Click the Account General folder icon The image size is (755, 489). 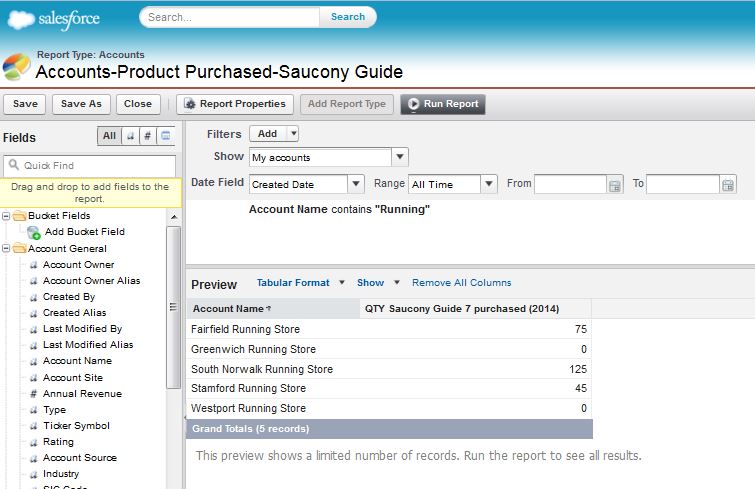pos(20,248)
